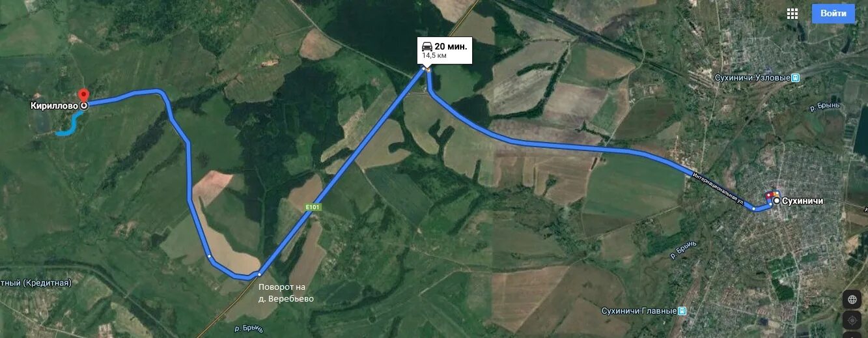Screen dimensions: 868x338
Task: Click the car icon in route bubble
Action: point(427,46)
